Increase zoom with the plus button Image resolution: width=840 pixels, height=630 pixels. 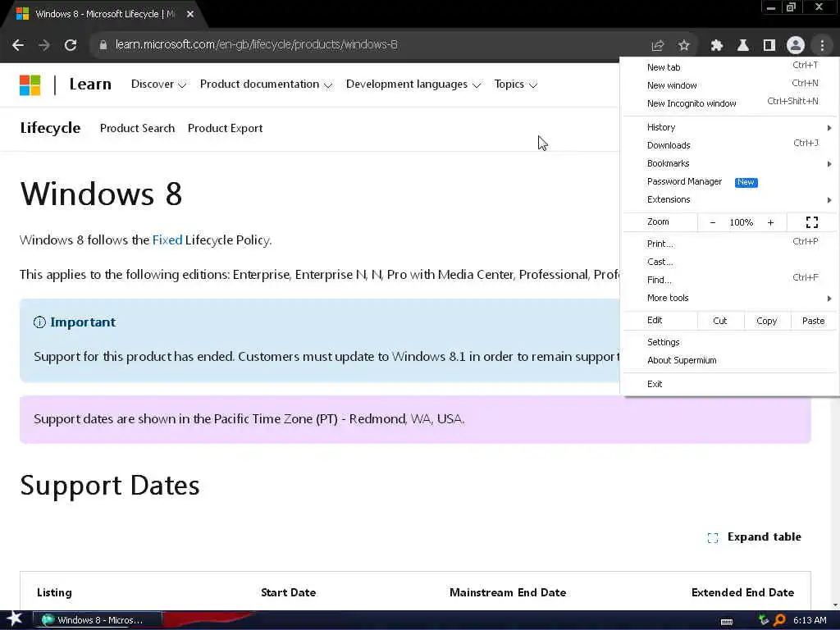(770, 222)
